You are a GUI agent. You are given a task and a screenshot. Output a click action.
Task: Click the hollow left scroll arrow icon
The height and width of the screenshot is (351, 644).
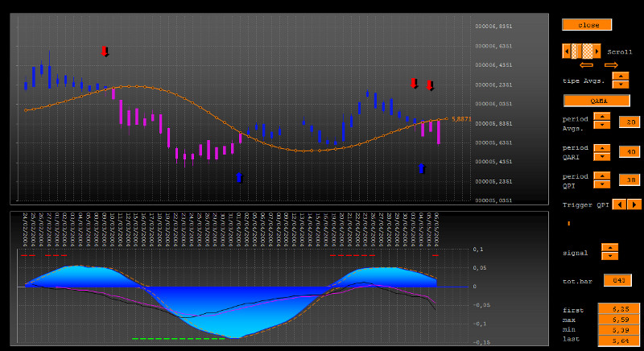586,65
